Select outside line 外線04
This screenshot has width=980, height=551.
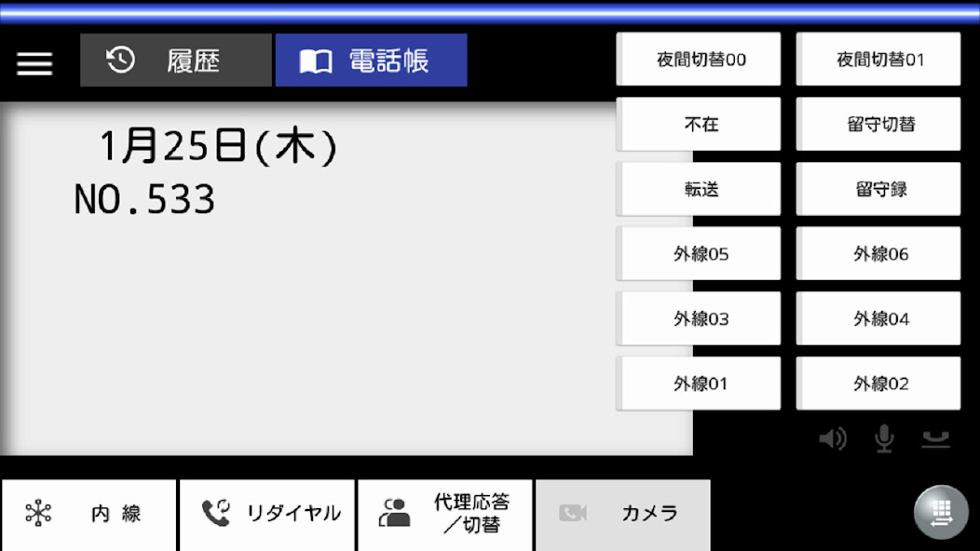(878, 318)
